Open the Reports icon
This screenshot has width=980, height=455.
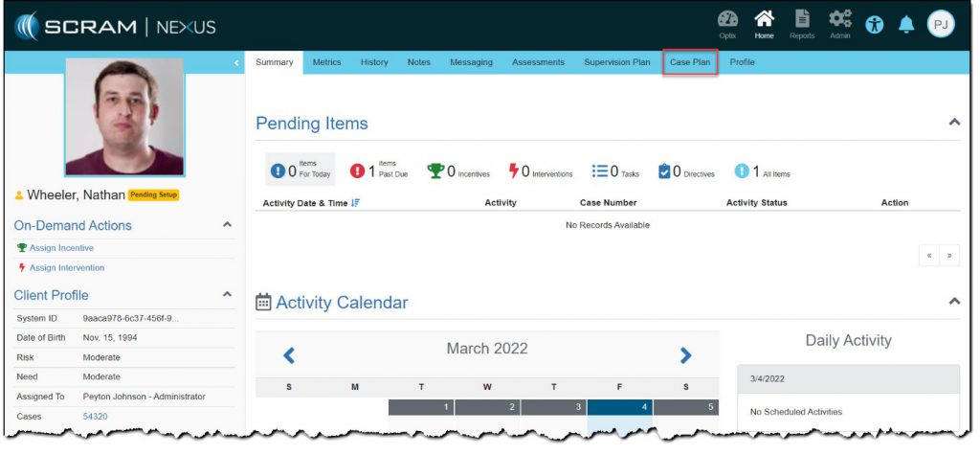tap(802, 21)
